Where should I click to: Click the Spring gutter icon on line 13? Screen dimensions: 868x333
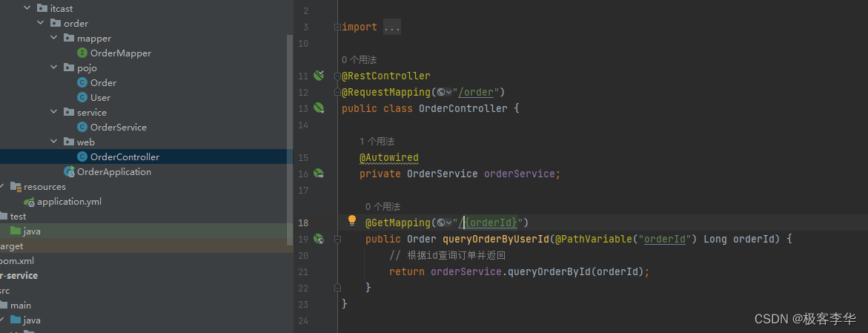[x=319, y=108]
